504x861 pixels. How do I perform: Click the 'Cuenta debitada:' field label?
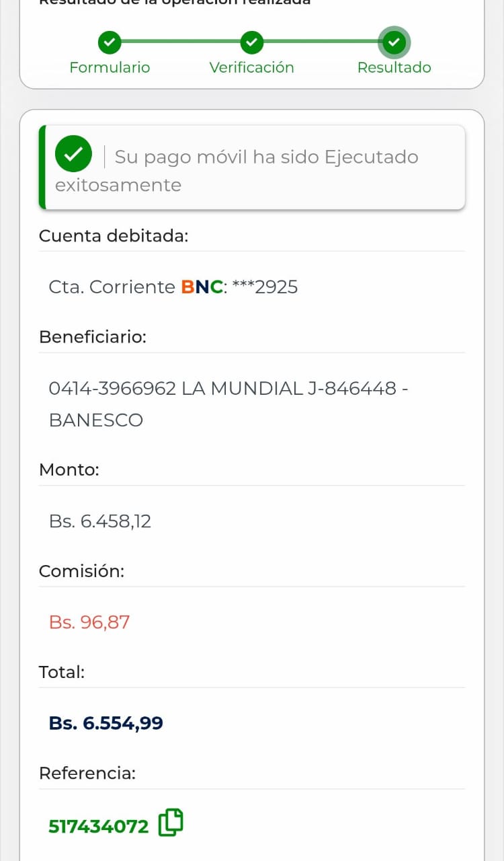[114, 236]
